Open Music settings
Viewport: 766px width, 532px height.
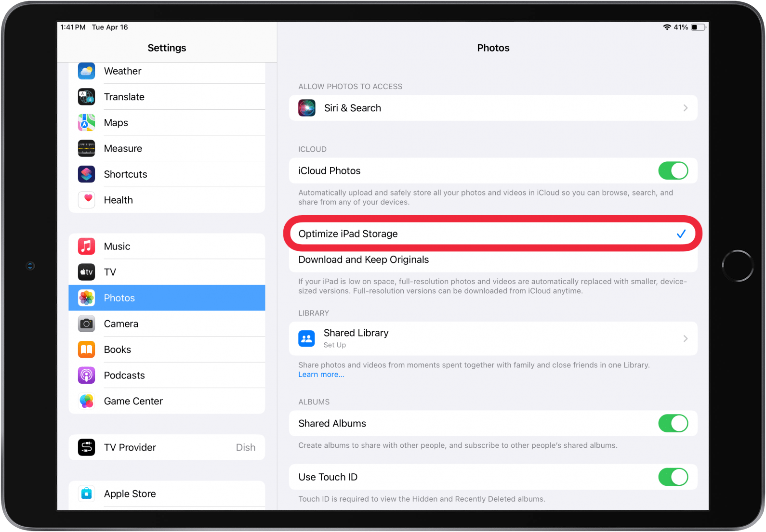pyautogui.click(x=167, y=247)
